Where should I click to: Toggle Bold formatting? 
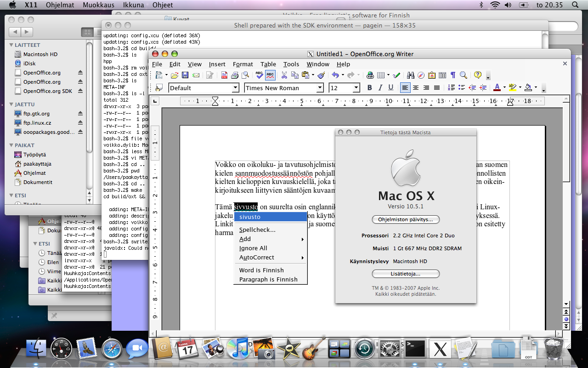pos(369,88)
